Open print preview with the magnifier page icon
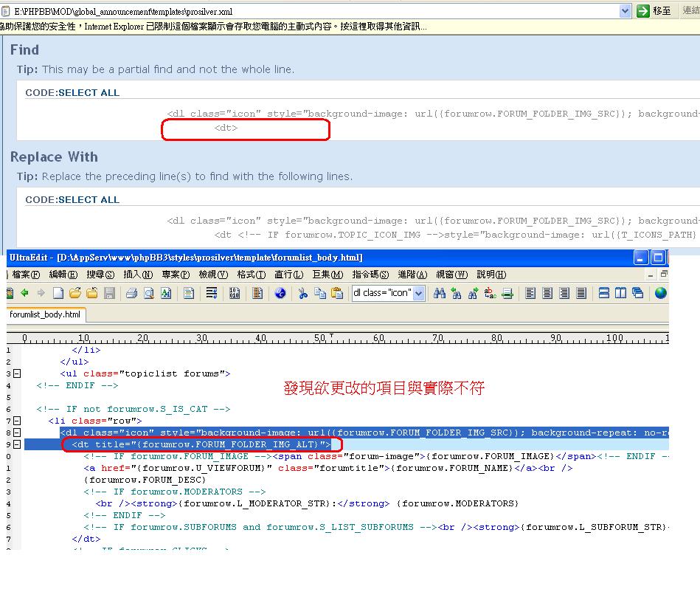 (149, 293)
